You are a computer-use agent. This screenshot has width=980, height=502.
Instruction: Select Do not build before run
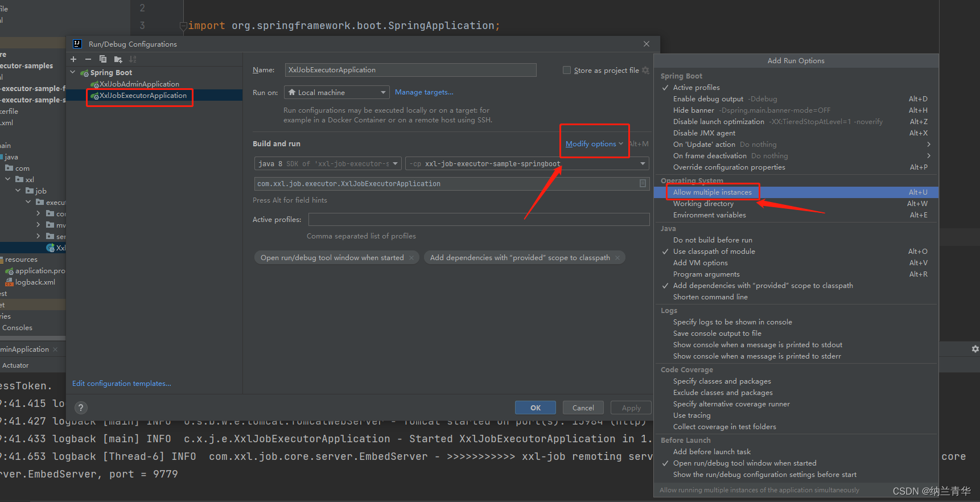796,240
